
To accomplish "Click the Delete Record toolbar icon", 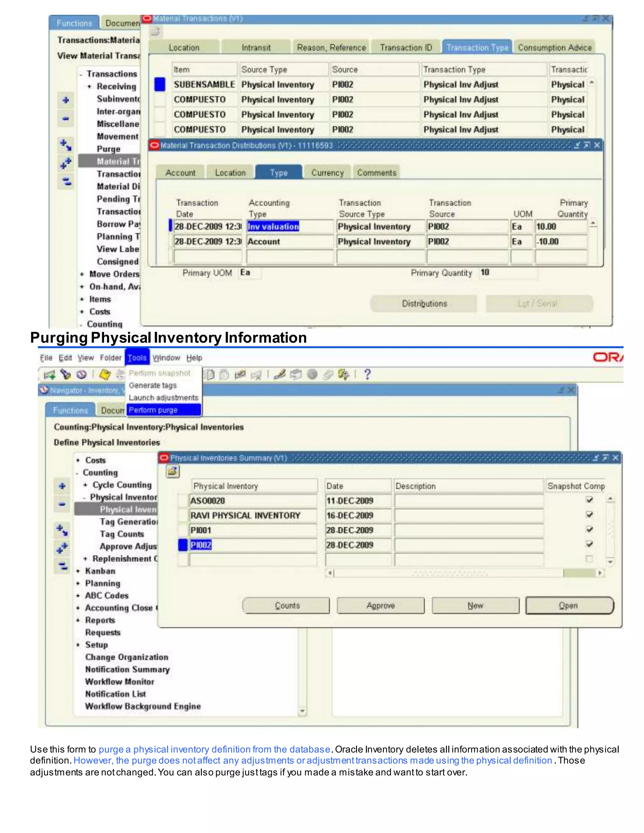I will coord(256,375).
